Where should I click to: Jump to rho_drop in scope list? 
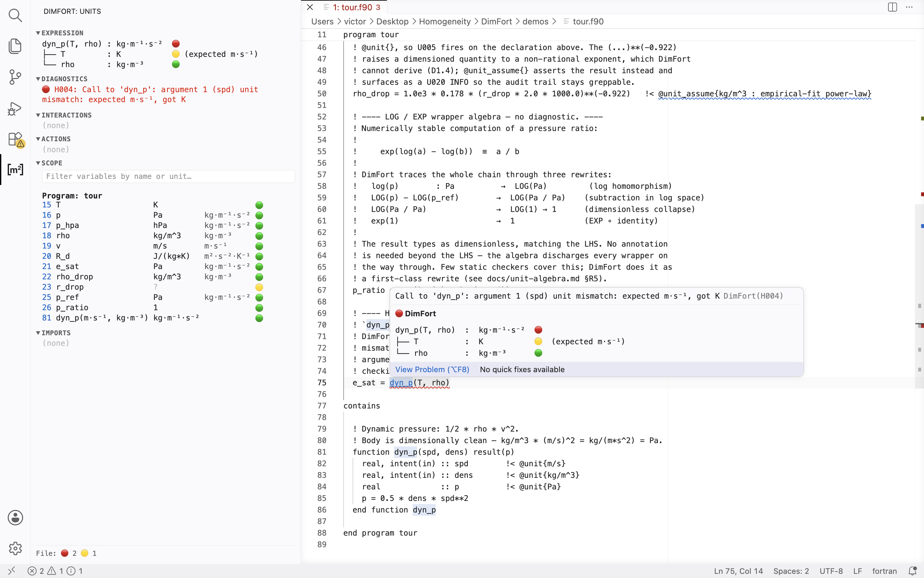point(153,277)
